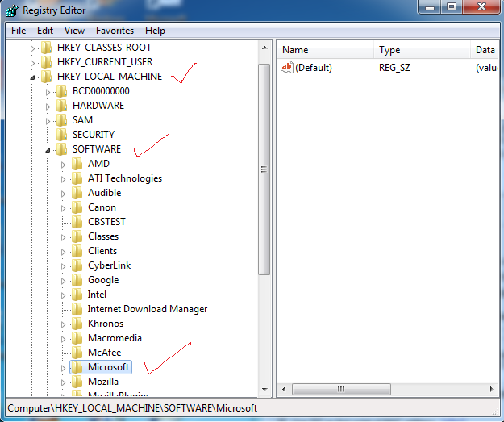Open the View menu

tap(74, 31)
